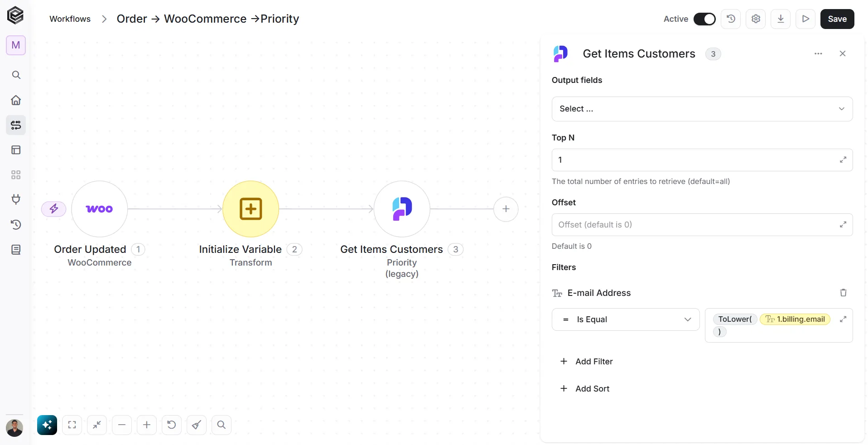Add a new step after Get Items Customers
Screen dimensions: 868x445
pos(506,209)
